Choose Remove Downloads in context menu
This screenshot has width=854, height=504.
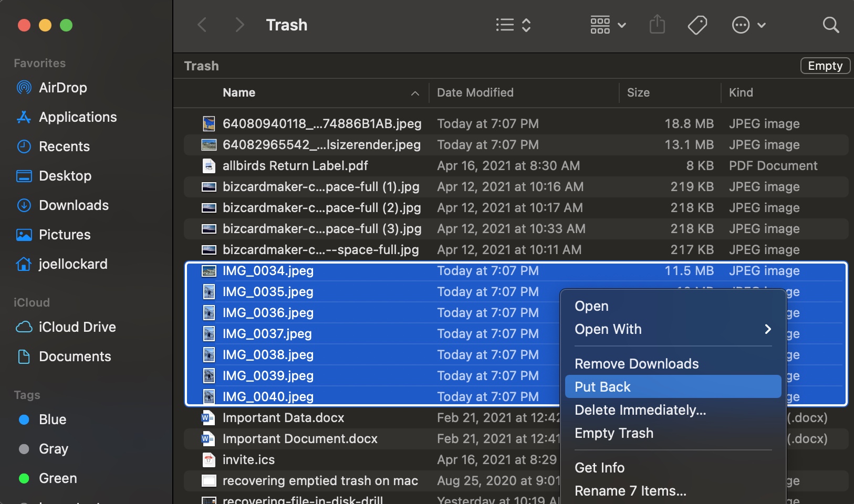click(673, 364)
